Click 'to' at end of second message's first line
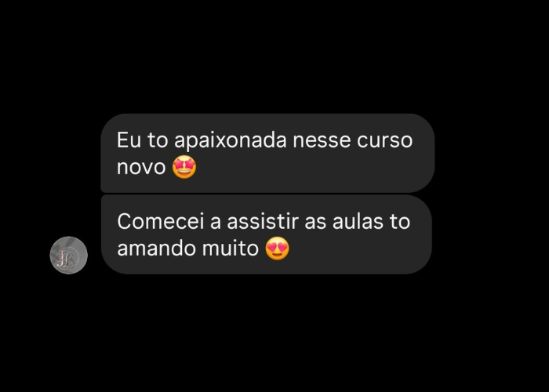The height and width of the screenshot is (392, 549). (399, 222)
